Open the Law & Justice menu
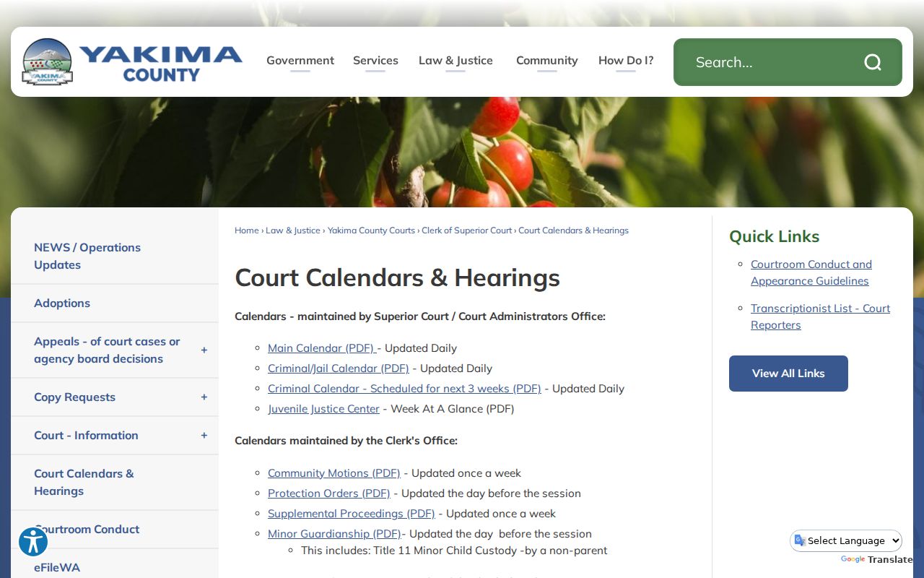The width and height of the screenshot is (924, 578). click(456, 61)
